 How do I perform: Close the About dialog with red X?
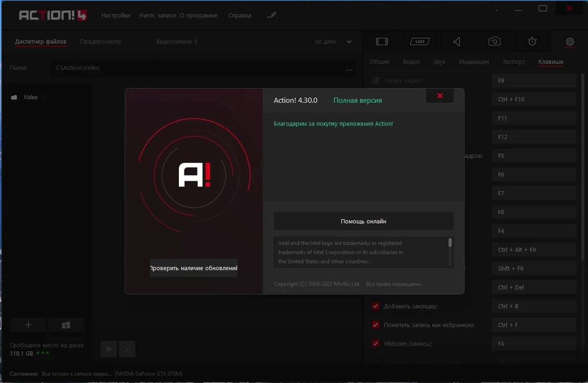point(440,96)
